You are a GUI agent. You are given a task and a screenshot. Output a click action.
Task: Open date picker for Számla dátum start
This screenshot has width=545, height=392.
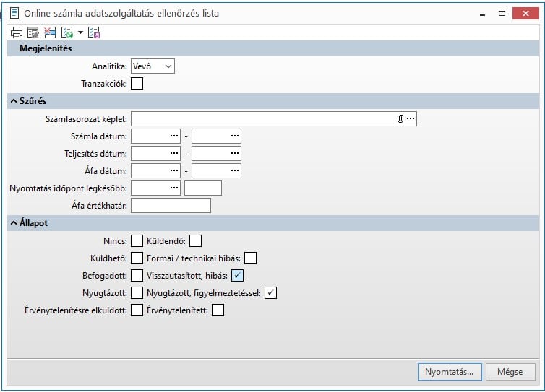(x=174, y=136)
